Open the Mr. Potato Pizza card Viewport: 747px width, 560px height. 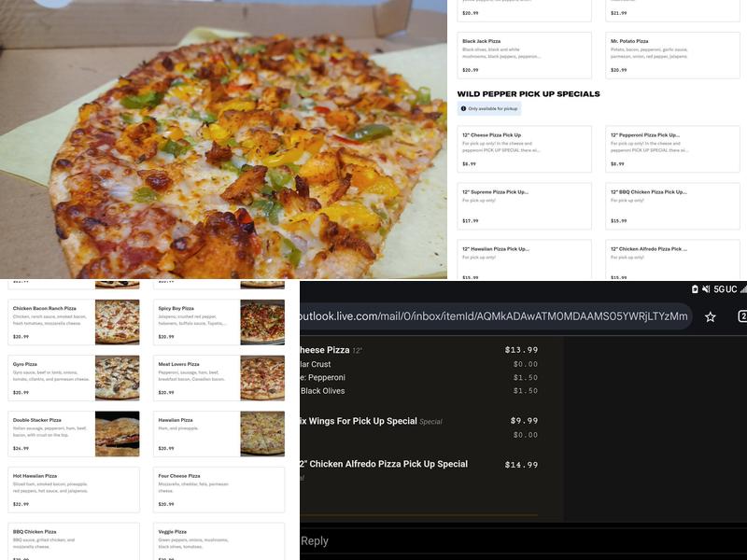pos(672,55)
